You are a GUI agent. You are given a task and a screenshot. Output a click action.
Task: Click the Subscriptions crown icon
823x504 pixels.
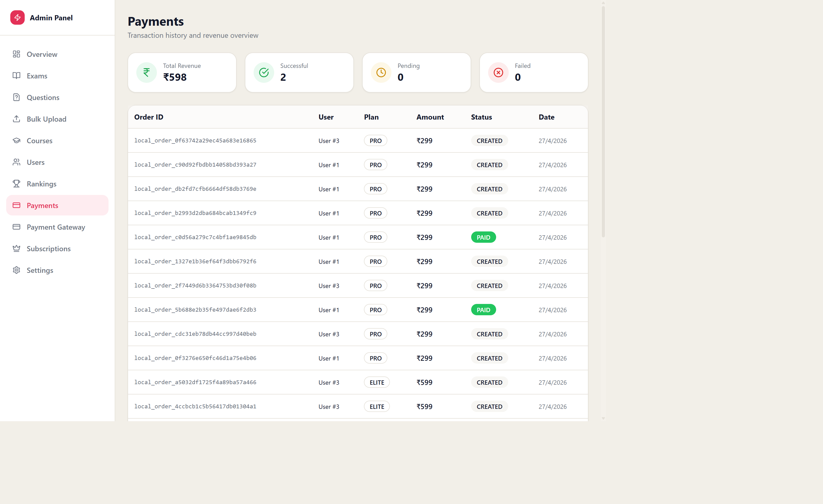pyautogui.click(x=16, y=248)
